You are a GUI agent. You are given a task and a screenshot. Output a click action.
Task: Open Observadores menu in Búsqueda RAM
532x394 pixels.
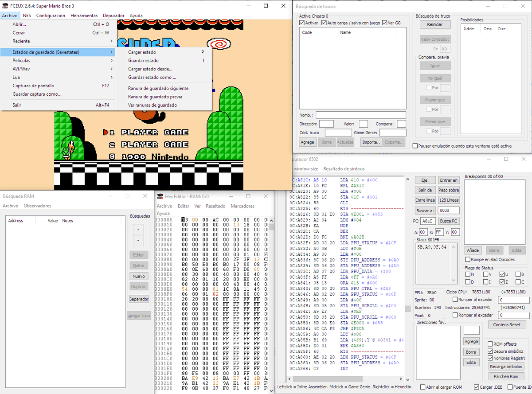click(x=37, y=206)
